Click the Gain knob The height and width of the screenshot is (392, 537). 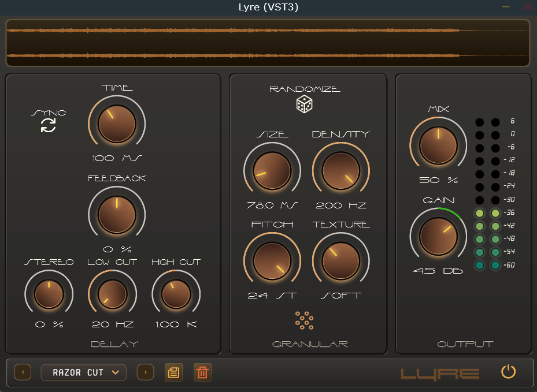tap(438, 236)
